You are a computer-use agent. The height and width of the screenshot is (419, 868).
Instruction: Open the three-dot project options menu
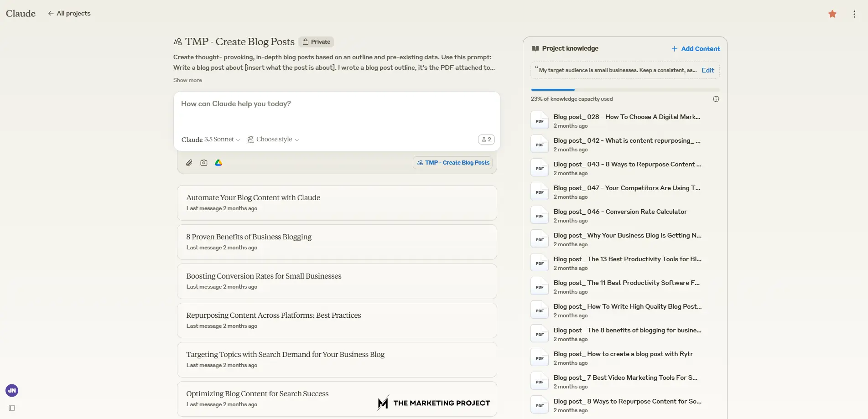pyautogui.click(x=854, y=14)
